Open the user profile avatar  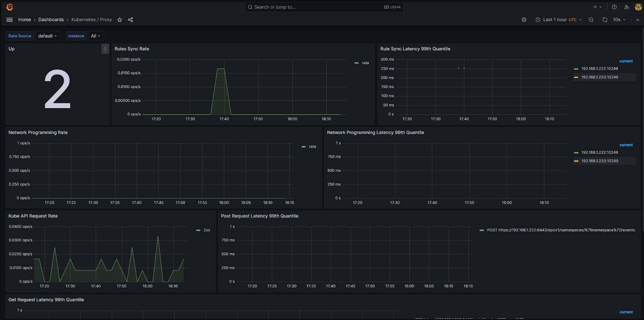click(x=638, y=7)
